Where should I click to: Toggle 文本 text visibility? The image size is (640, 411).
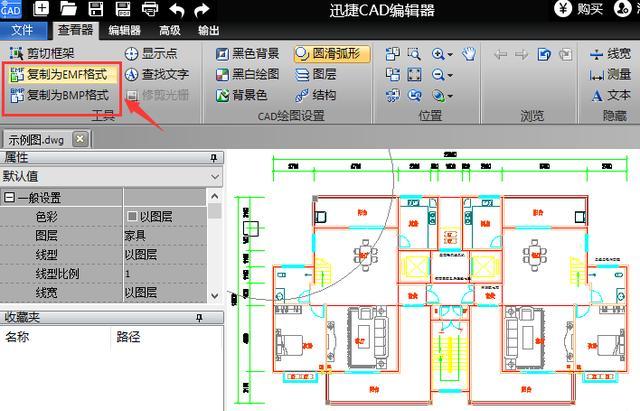pos(611,95)
